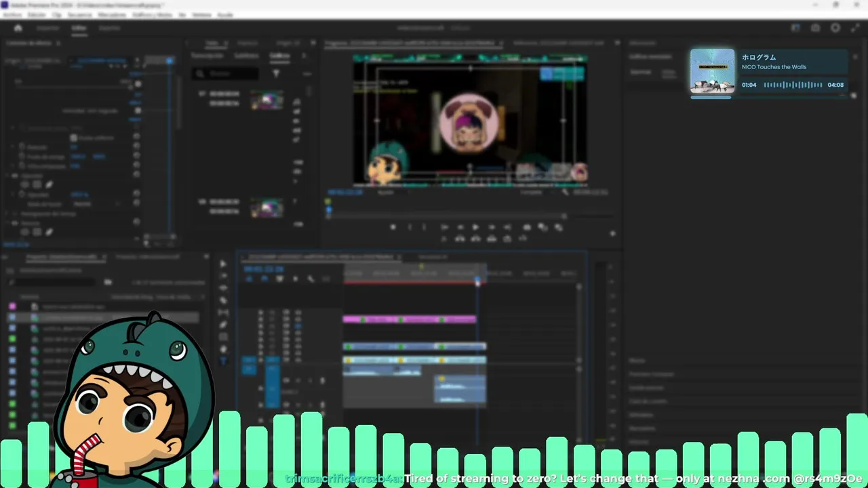Select the Gráficos tab in Text panel
The image size is (868, 488).
tap(279, 56)
